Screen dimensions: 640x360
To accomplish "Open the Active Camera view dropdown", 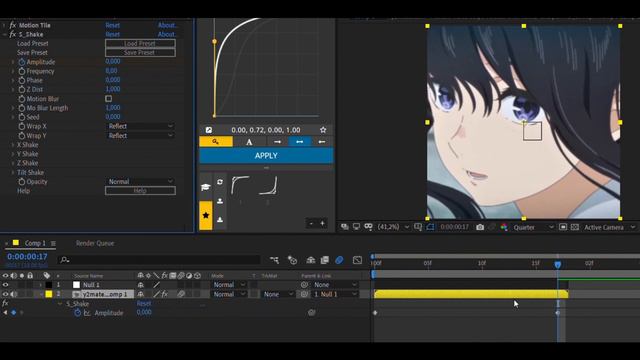I will coord(609,227).
